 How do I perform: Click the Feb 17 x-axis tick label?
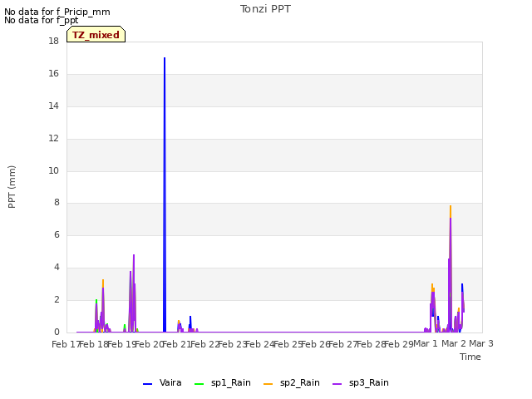[x=66, y=344]
